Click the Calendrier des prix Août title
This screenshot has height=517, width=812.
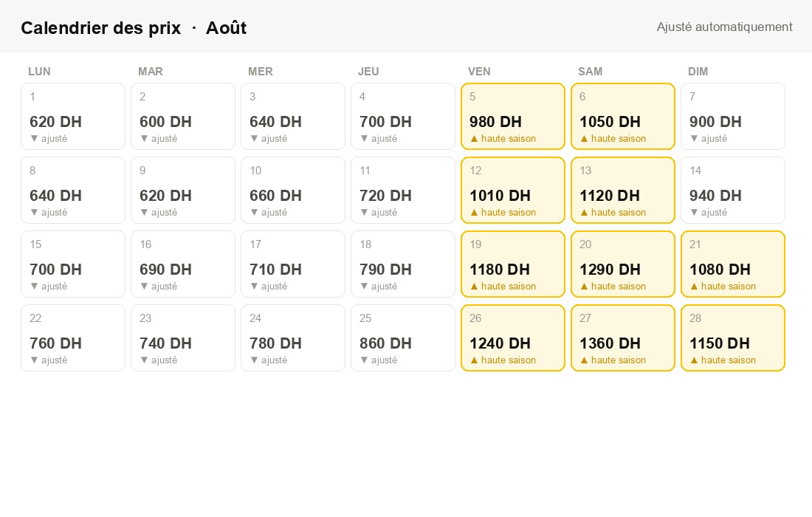134,28
